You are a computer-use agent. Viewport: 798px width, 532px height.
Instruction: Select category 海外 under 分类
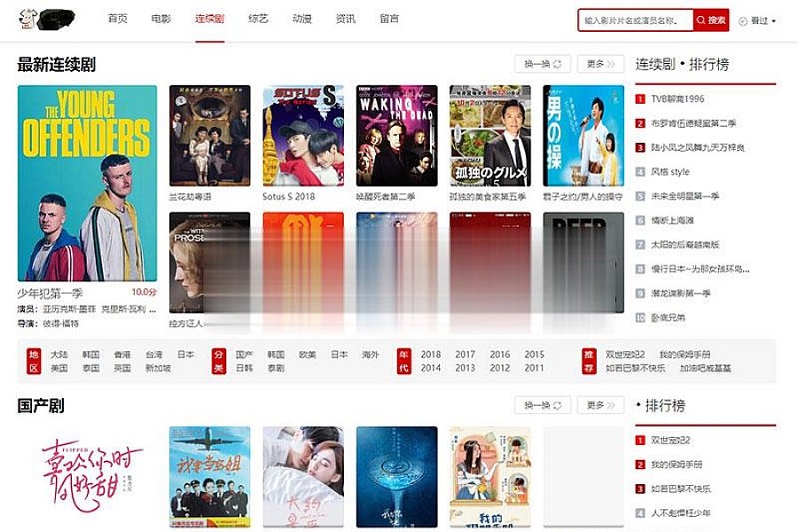(x=370, y=355)
